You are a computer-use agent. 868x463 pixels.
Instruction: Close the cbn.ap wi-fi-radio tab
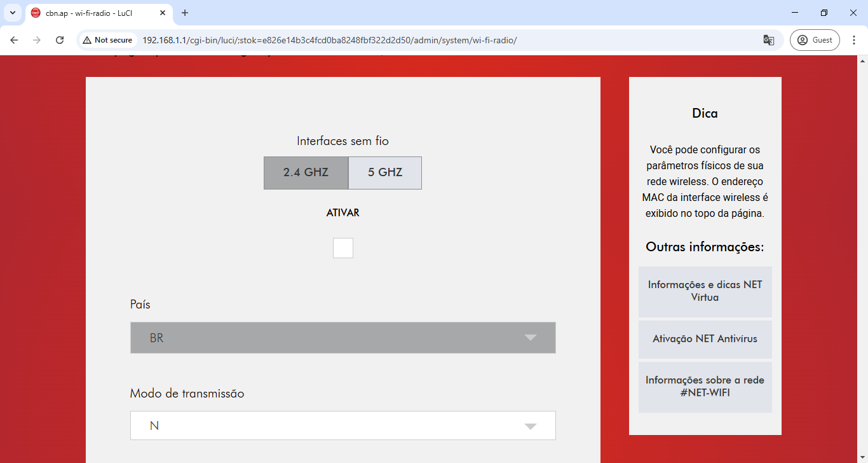(163, 13)
